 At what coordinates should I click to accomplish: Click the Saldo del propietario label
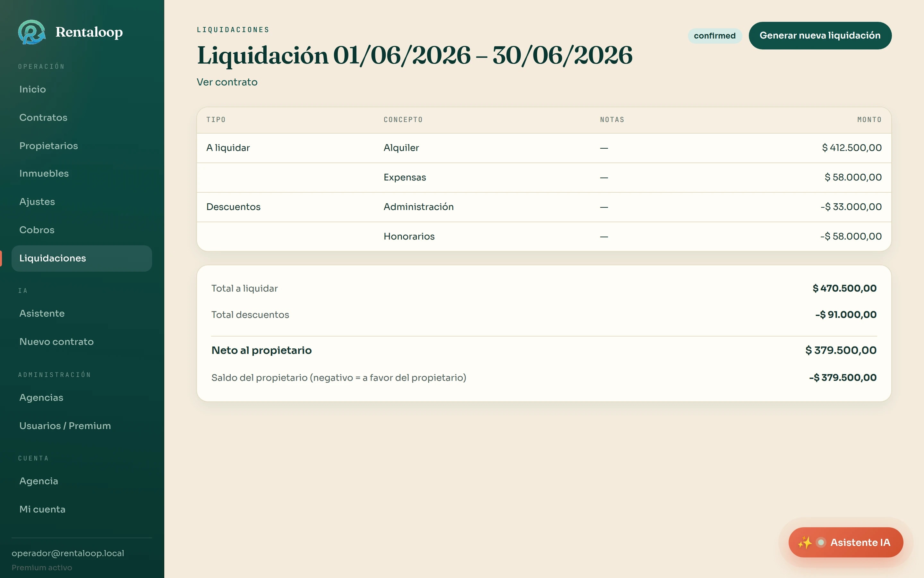[x=339, y=378]
